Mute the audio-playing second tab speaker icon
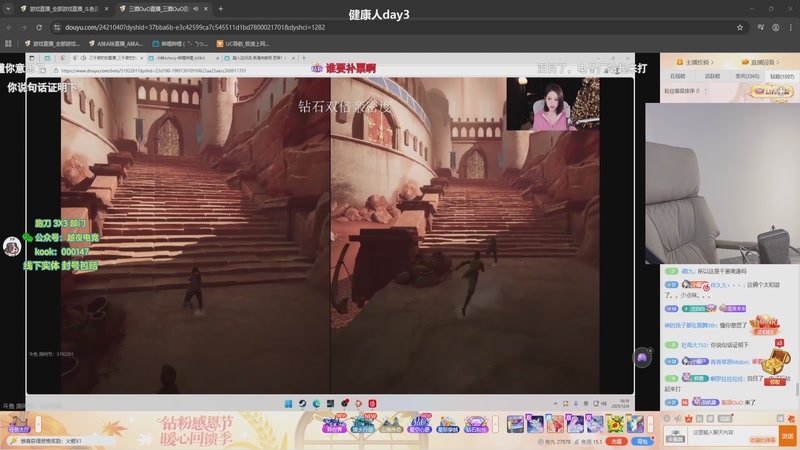Image resolution: width=800 pixels, height=450 pixels. click(x=196, y=9)
